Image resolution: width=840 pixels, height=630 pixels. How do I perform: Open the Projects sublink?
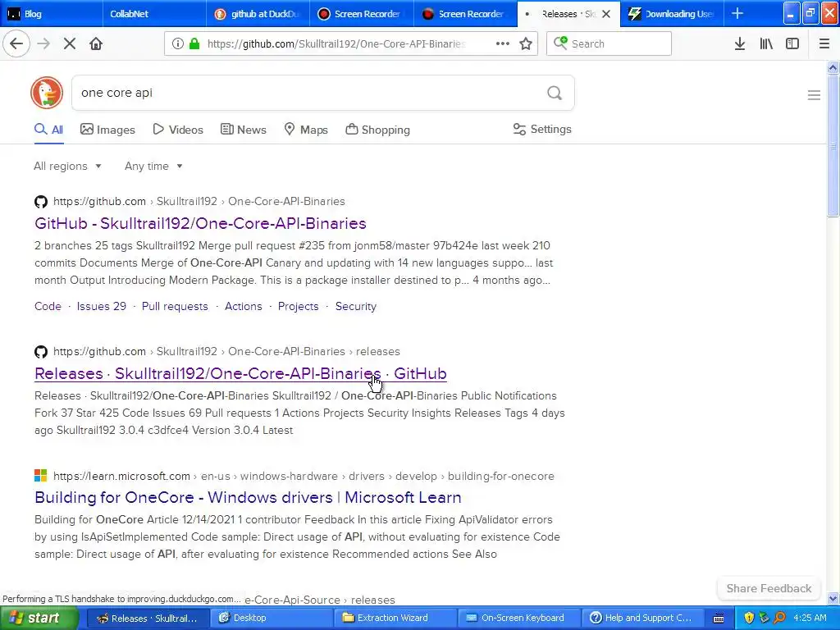pos(298,307)
